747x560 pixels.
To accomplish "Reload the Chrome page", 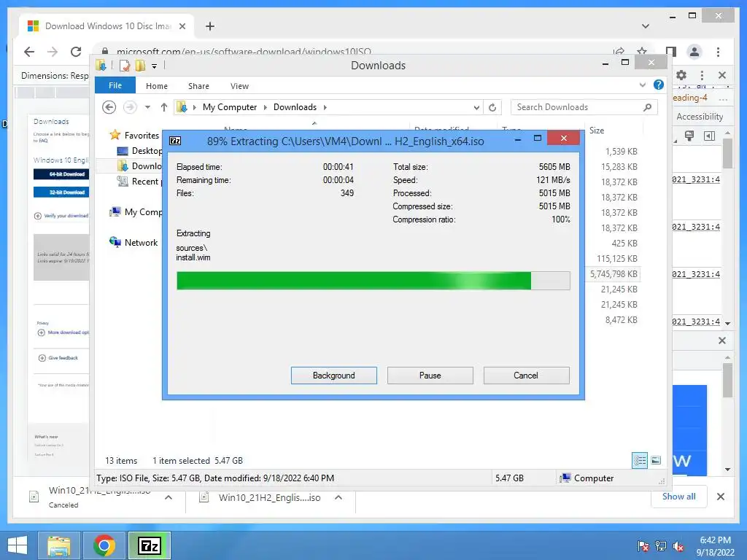I will [76, 52].
